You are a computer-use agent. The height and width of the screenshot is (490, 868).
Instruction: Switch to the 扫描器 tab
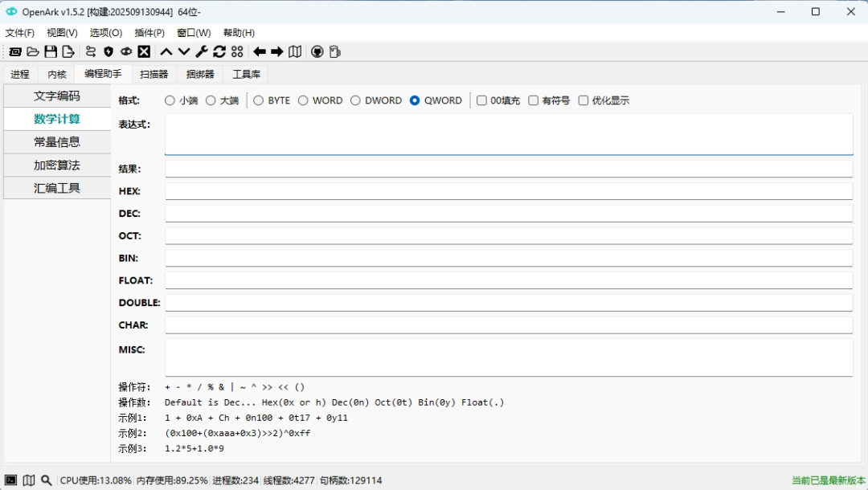(x=154, y=73)
